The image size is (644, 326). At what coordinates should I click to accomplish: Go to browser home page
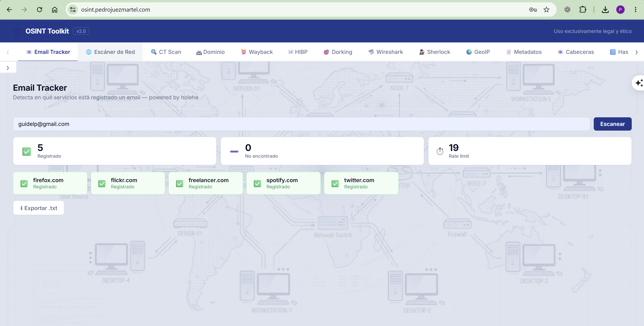(54, 10)
